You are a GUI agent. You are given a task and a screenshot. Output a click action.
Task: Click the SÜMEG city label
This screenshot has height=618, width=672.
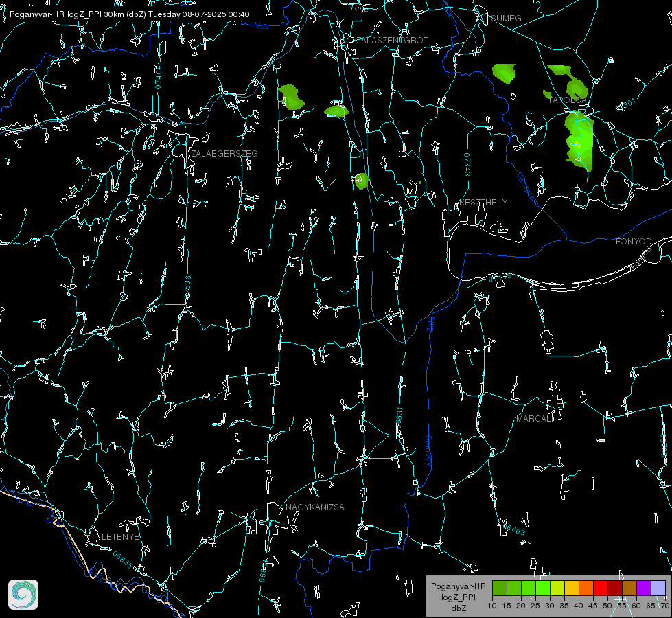pos(506,19)
